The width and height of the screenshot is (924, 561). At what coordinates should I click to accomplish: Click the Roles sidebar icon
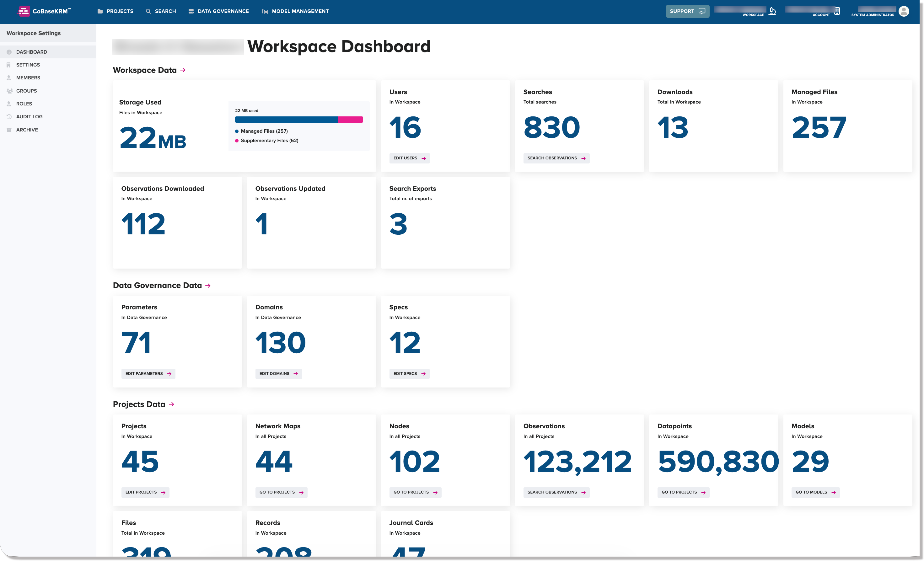(x=9, y=104)
